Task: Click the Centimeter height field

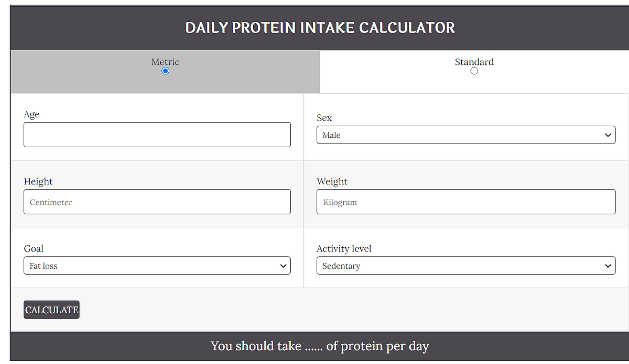Action: point(157,202)
